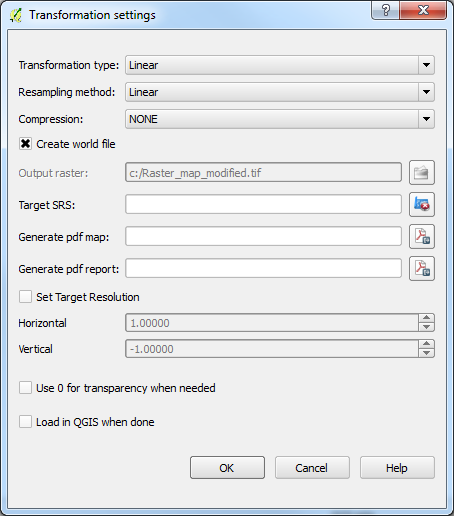
Task: Open the Compression dropdown
Action: [x=280, y=119]
